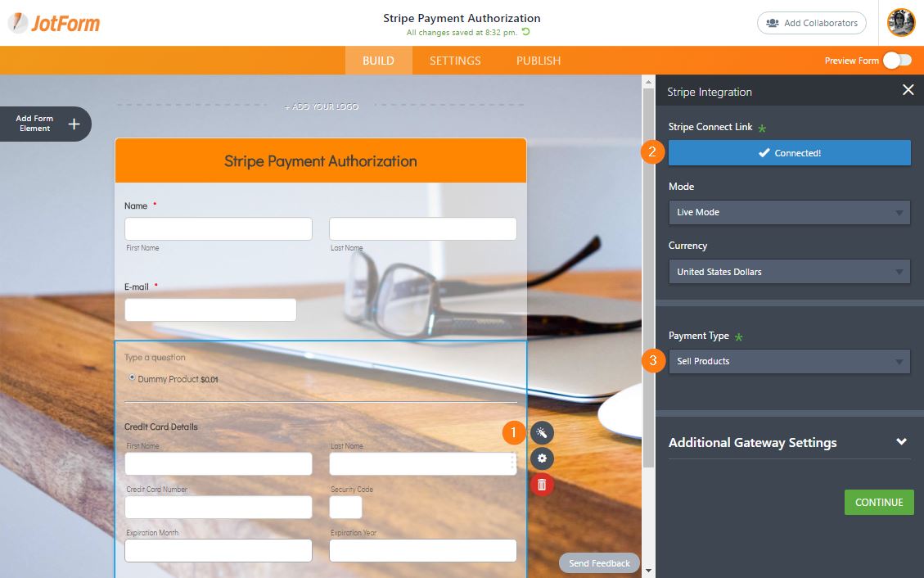This screenshot has height=578, width=924.
Task: Open the Expiration Month field
Action: 218,550
